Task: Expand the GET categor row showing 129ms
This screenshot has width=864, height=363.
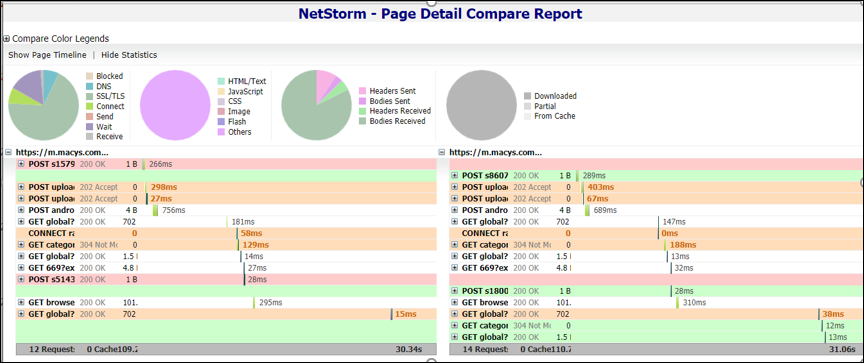Action: [21, 245]
